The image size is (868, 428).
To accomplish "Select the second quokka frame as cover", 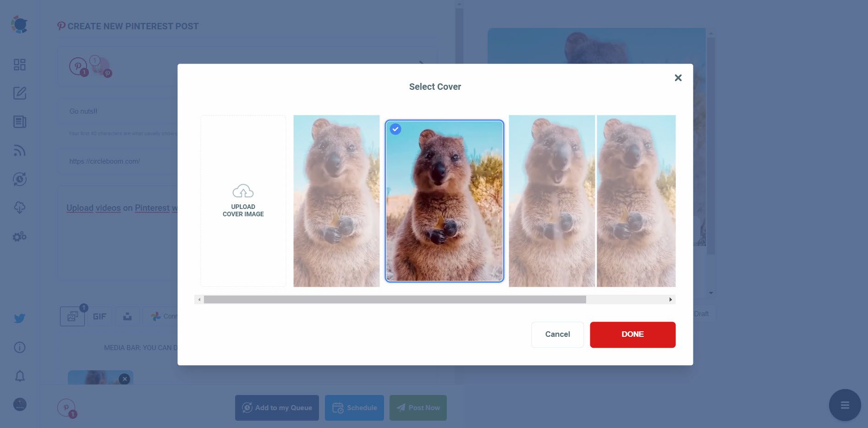I will click(444, 202).
